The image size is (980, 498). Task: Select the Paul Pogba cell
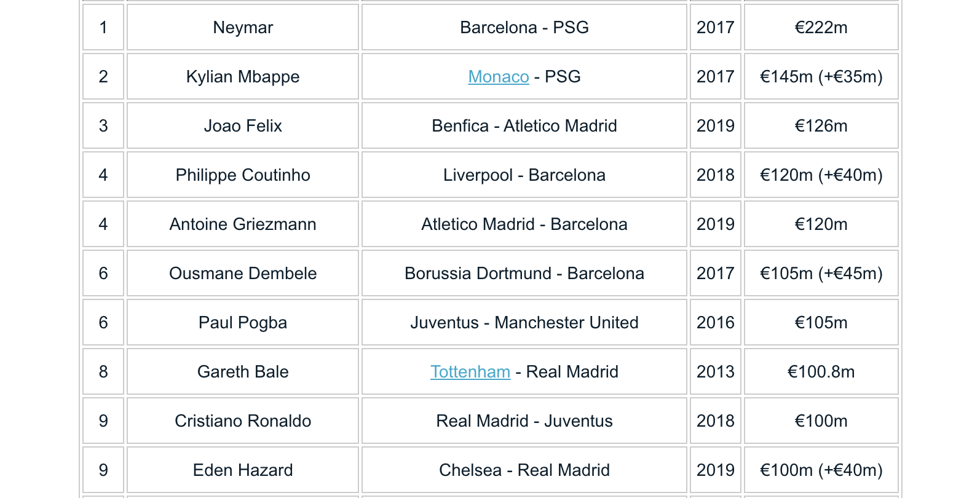(243, 322)
